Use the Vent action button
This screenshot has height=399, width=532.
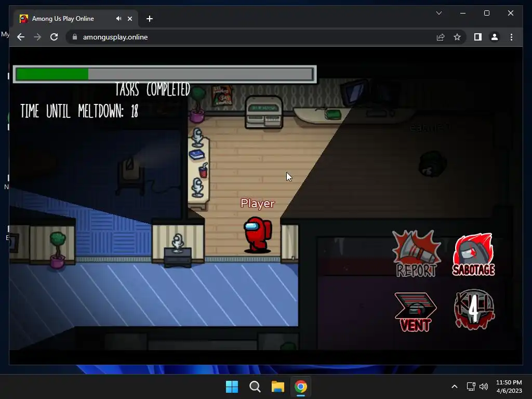pos(416,312)
